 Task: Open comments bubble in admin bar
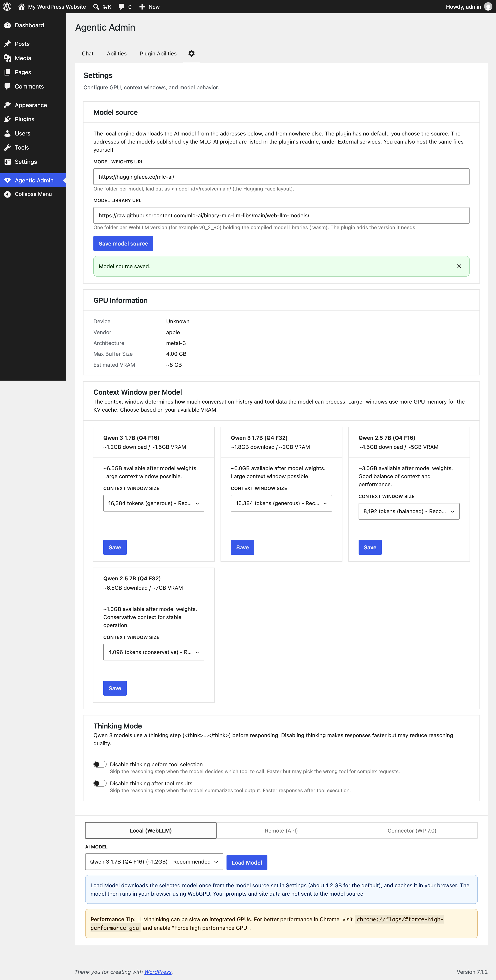pos(121,6)
